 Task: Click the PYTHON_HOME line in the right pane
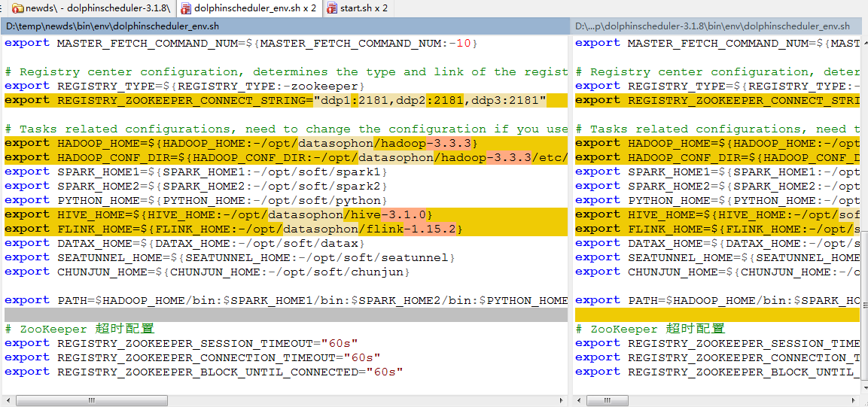[x=719, y=201]
